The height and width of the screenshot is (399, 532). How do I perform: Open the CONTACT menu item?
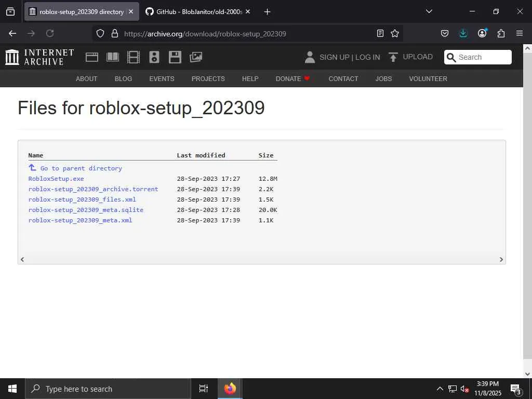pos(343,79)
